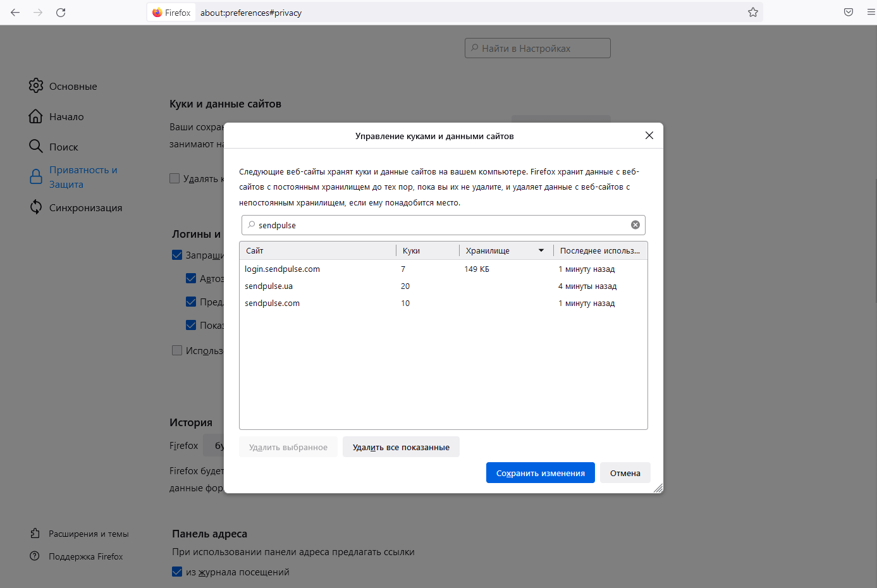Sort by the Сайт column header
The width and height of the screenshot is (877, 588).
(317, 250)
